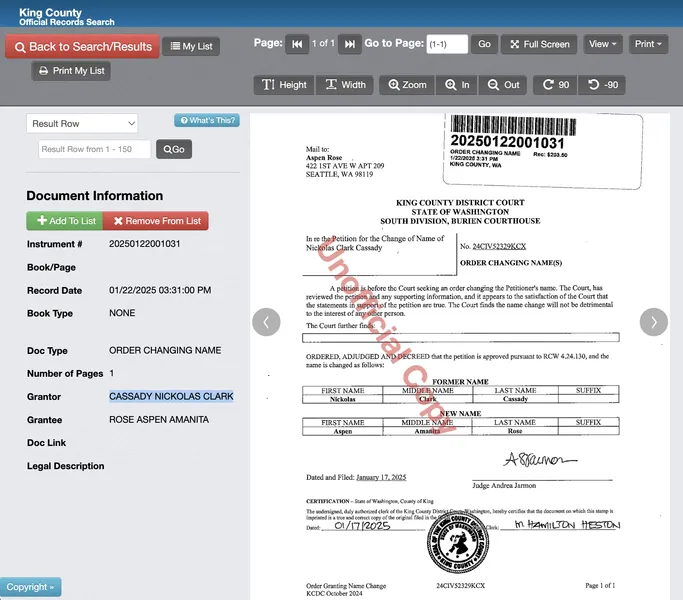Fit document to Width

click(x=345, y=85)
